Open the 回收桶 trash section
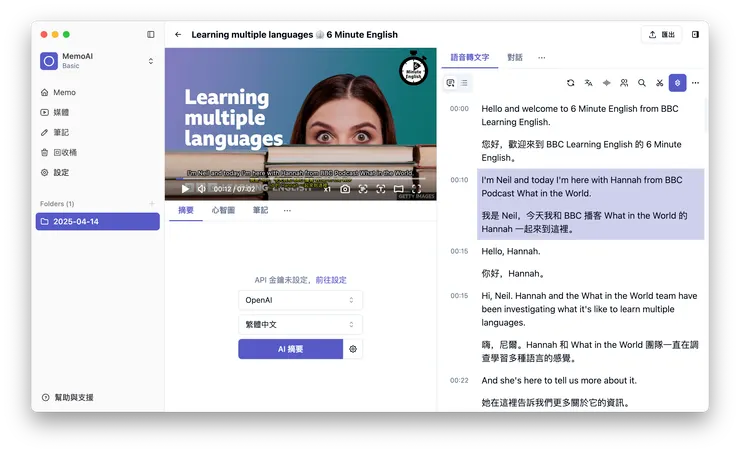The image size is (740, 453). click(x=98, y=152)
